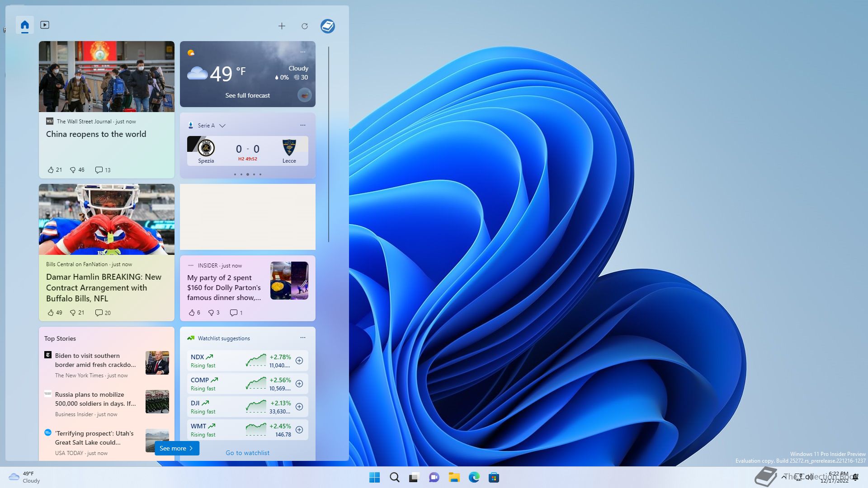
Task: Open the Windows Start menu
Action: (374, 477)
